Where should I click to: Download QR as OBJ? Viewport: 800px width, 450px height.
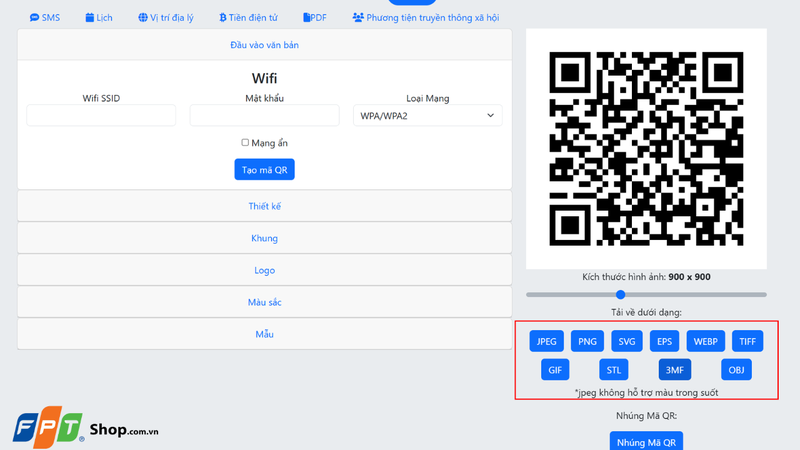click(x=736, y=370)
